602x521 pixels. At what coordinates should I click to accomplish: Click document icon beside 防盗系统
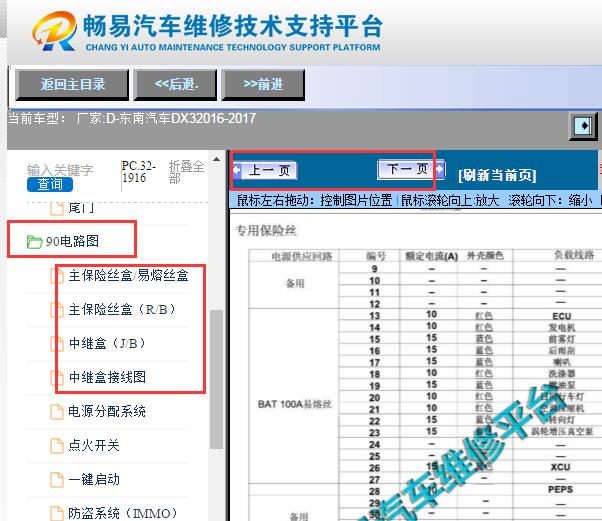[57, 513]
